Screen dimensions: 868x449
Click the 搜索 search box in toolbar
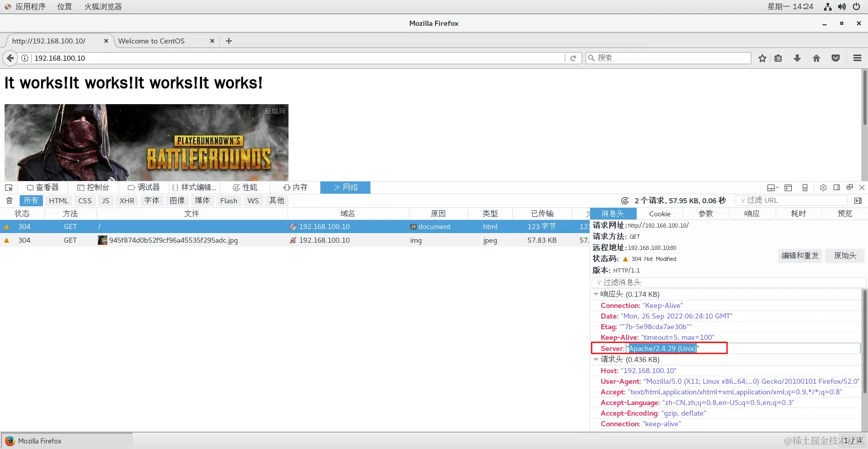tap(668, 58)
